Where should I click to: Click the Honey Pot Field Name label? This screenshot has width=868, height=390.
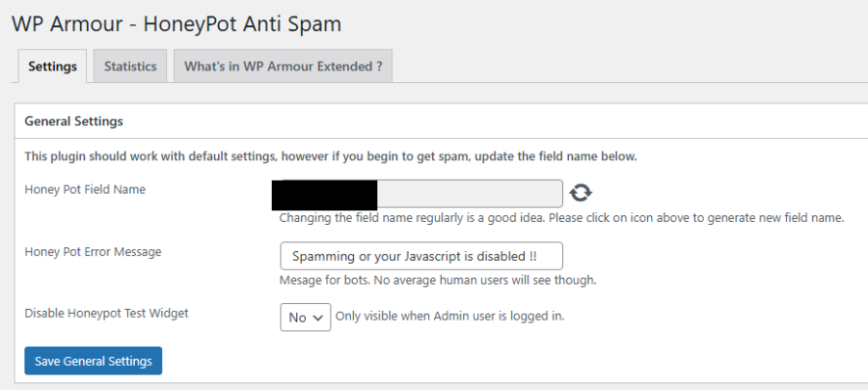pyautogui.click(x=85, y=189)
